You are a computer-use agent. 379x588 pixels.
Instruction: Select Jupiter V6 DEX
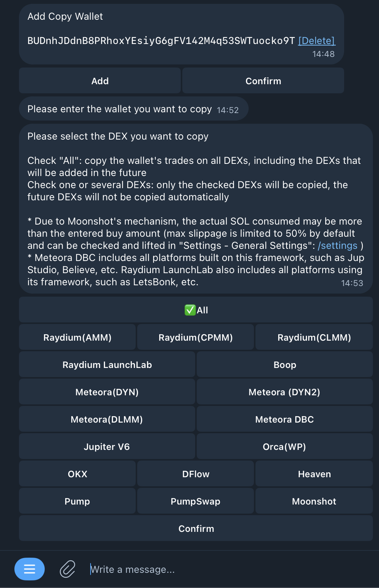click(x=107, y=447)
